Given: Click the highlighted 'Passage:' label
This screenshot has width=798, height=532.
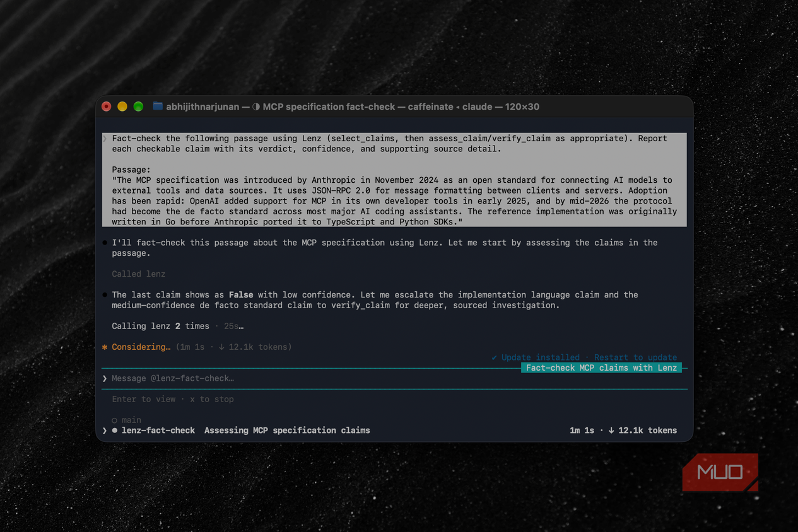Looking at the screenshot, I should 131,170.
